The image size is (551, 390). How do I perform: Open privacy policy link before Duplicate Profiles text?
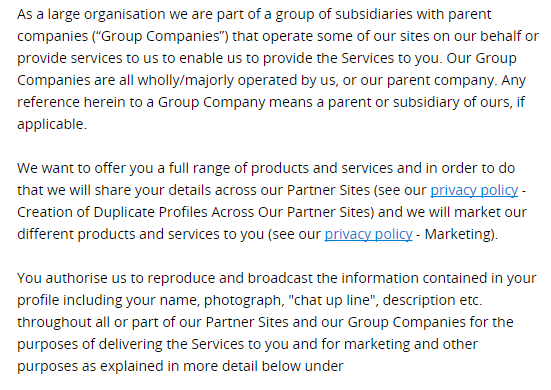[474, 190]
